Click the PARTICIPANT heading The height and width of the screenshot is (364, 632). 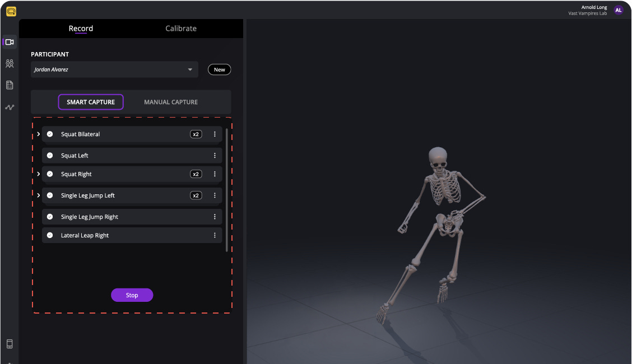click(50, 54)
